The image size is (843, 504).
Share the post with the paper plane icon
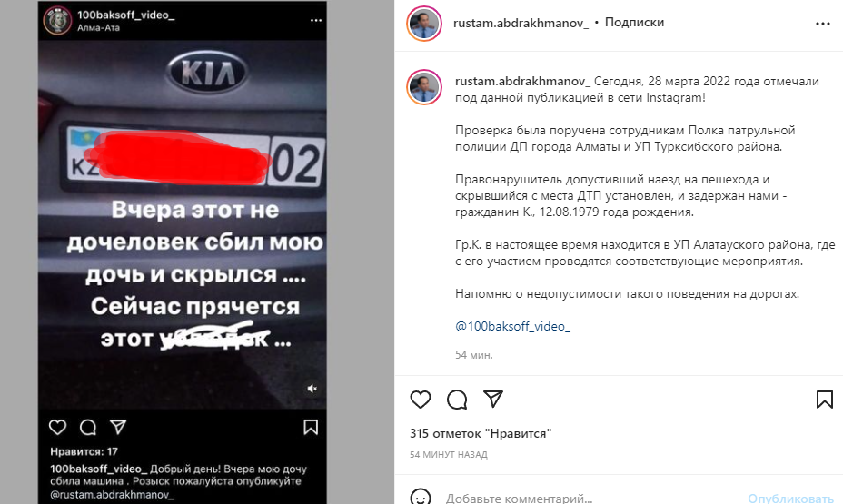493,399
